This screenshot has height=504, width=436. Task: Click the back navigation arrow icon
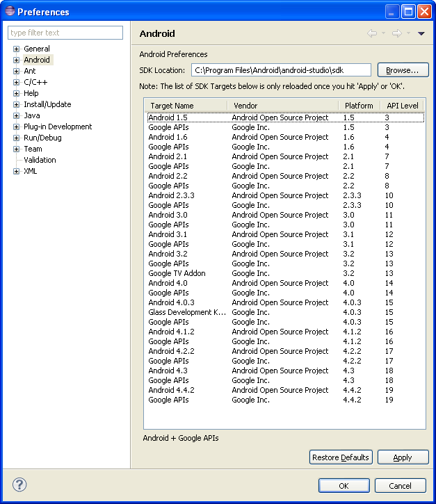click(x=372, y=33)
